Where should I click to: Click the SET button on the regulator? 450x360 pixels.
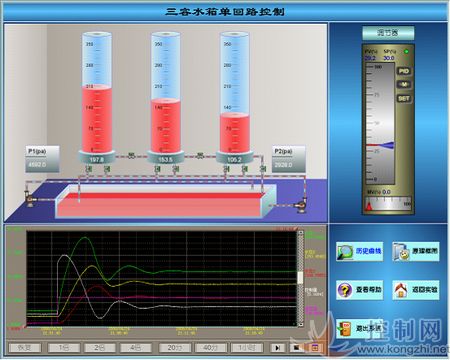(x=404, y=99)
